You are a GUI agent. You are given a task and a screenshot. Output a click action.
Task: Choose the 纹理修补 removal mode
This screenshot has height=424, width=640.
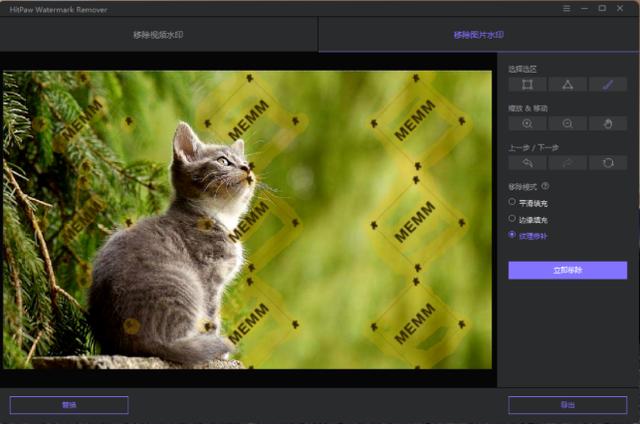(513, 235)
